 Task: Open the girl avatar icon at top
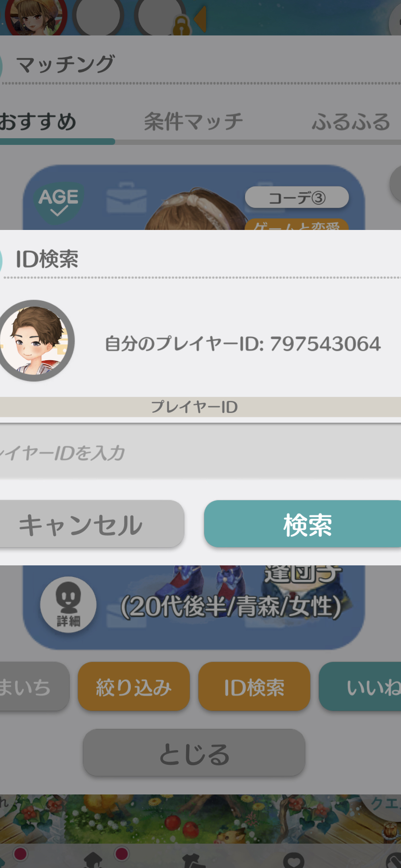[x=36, y=17]
